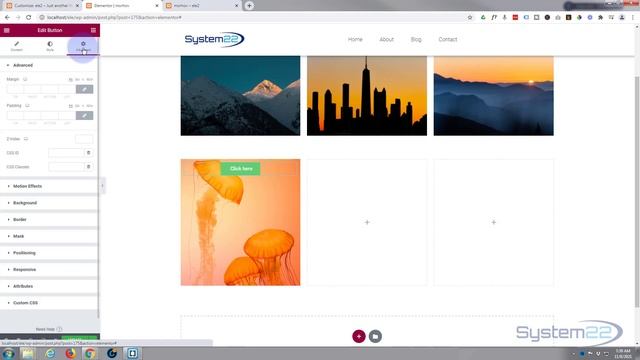Open Margin responsive device icon
Image resolution: width=640 pixels, height=360 pixels.
[x=25, y=79]
